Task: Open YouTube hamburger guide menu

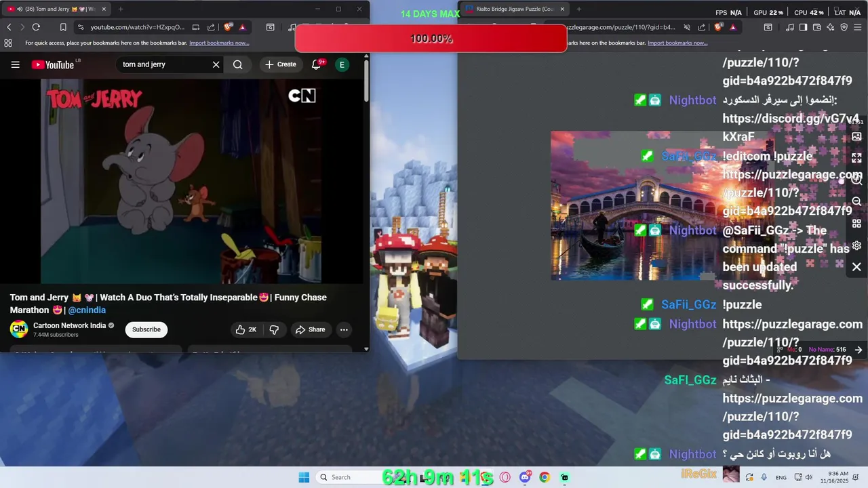Action: (x=15, y=64)
